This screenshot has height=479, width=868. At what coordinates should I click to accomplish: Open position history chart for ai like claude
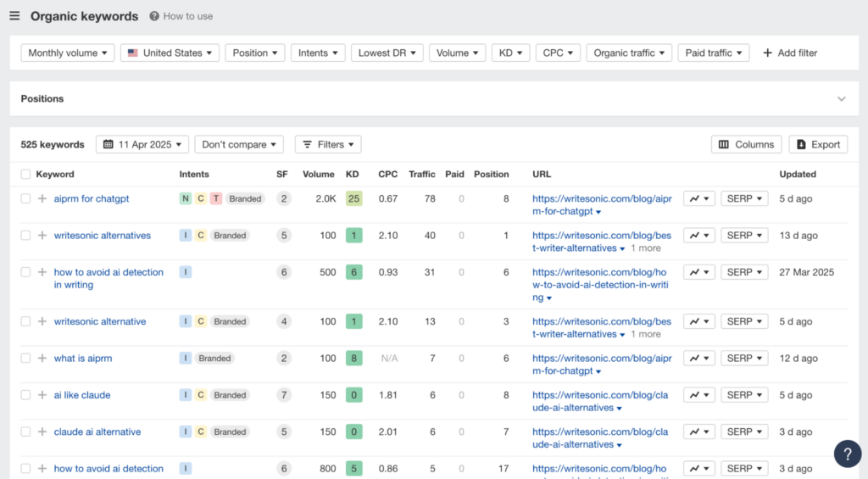coord(699,395)
